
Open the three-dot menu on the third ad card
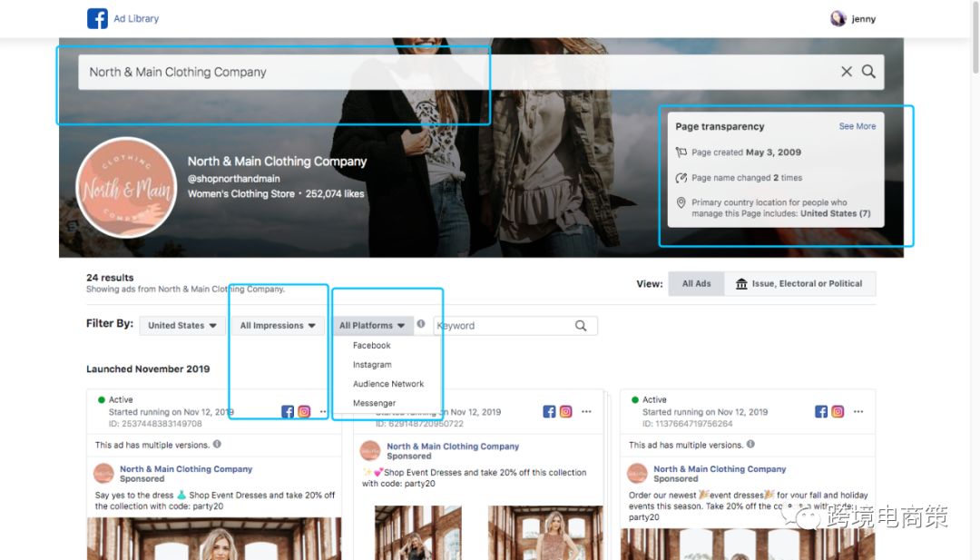point(857,412)
